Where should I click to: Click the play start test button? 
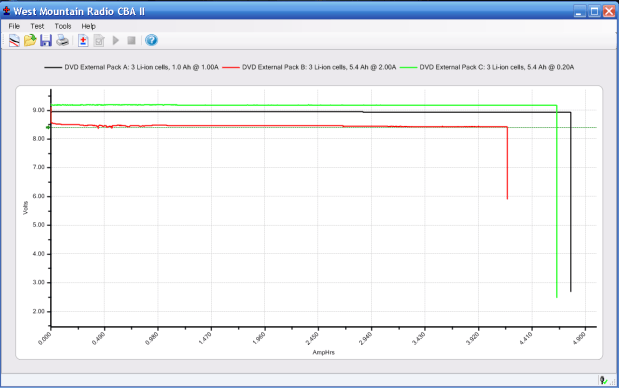116,40
